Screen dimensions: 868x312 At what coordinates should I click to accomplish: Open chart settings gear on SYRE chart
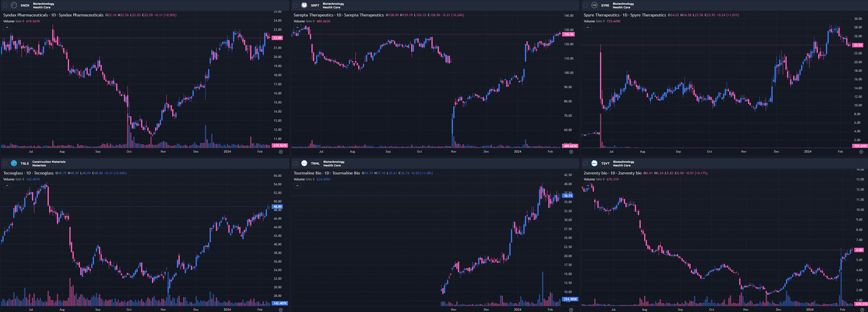[861, 152]
